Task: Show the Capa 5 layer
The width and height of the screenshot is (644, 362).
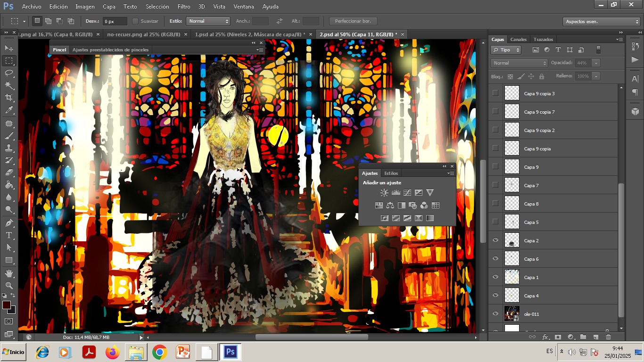Action: click(495, 222)
